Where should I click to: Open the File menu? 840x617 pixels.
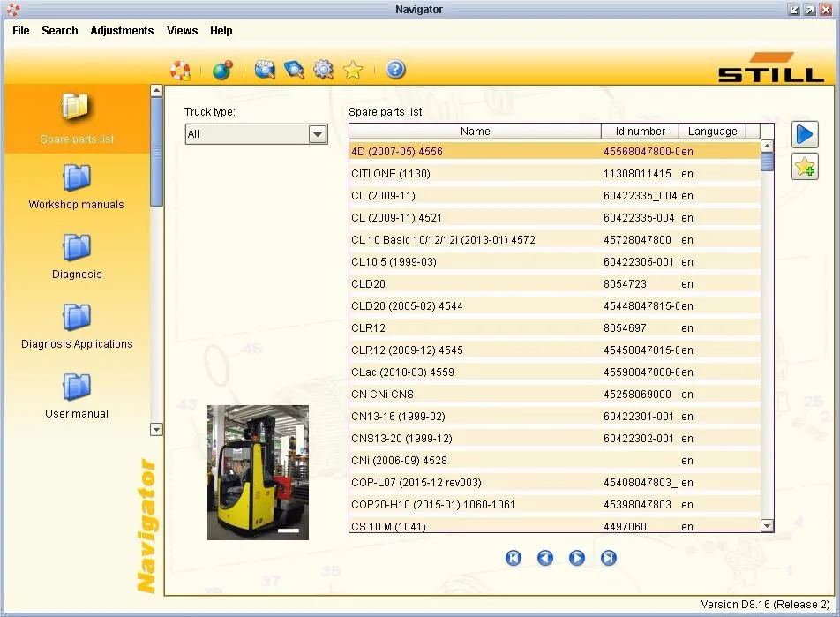[x=21, y=31]
